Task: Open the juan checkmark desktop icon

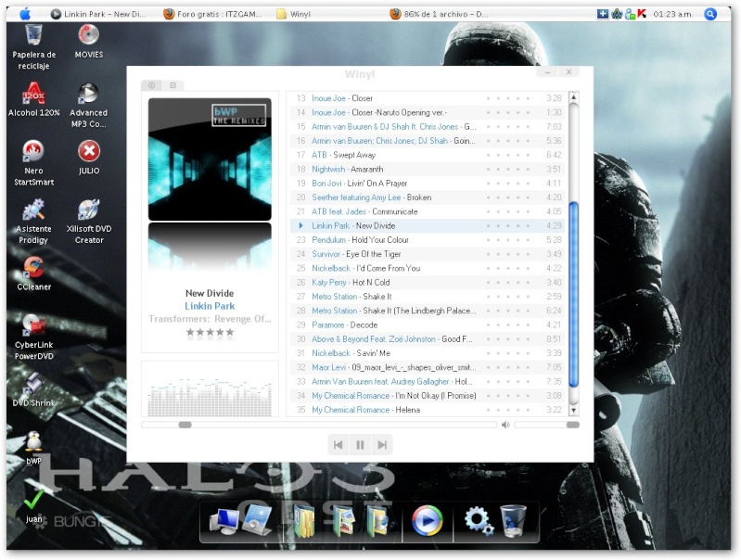Action: click(x=33, y=505)
